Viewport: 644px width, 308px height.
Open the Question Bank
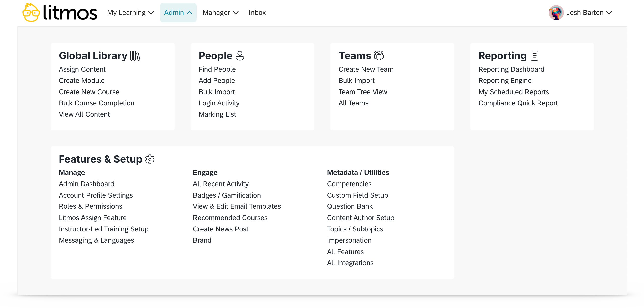350,206
